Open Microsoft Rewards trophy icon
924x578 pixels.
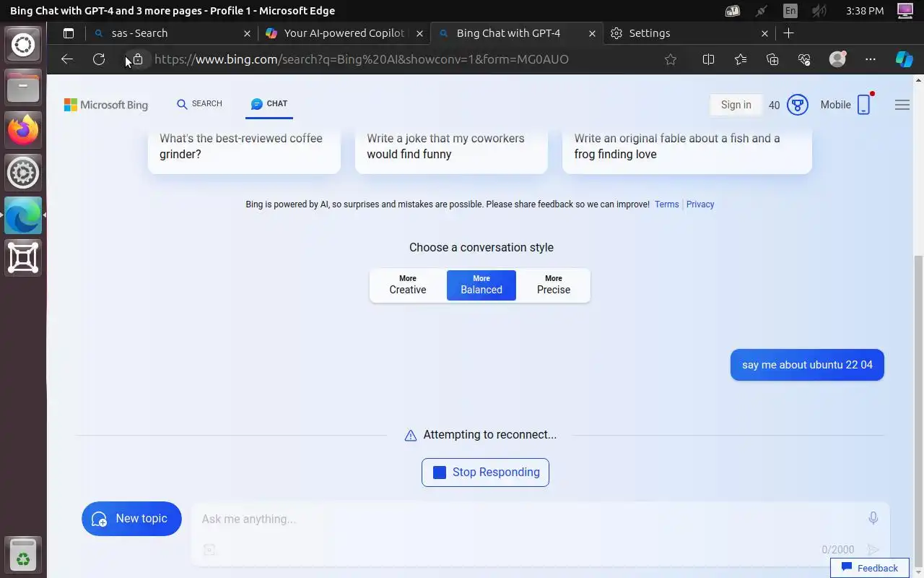797,105
